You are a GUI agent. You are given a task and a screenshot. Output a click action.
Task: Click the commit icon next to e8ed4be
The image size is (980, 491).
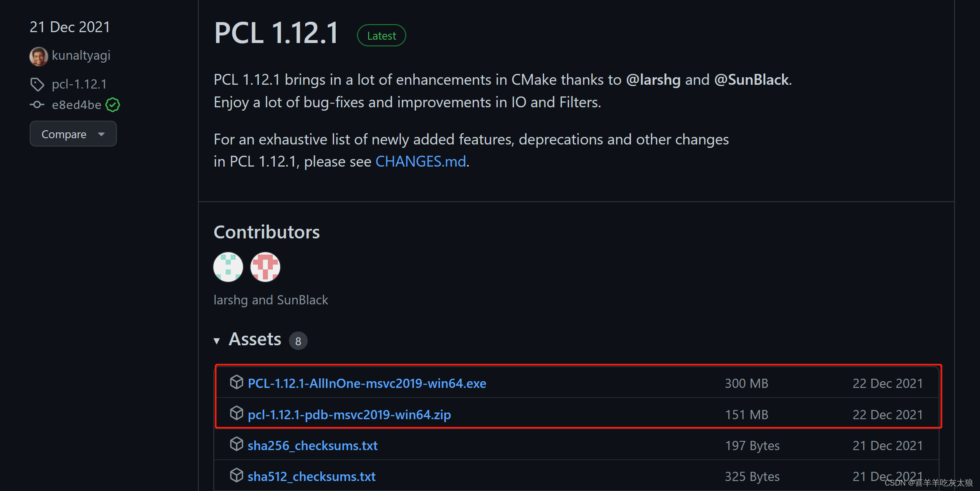coord(37,105)
